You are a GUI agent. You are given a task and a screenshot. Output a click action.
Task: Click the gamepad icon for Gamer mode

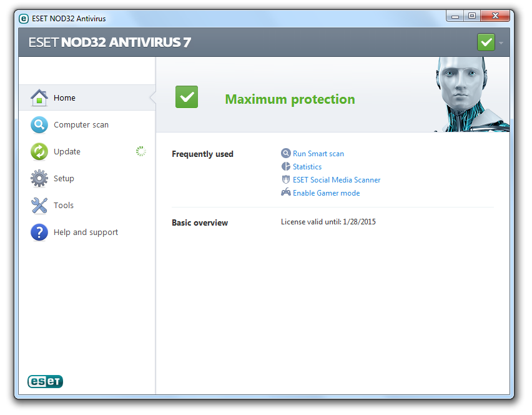pos(286,192)
